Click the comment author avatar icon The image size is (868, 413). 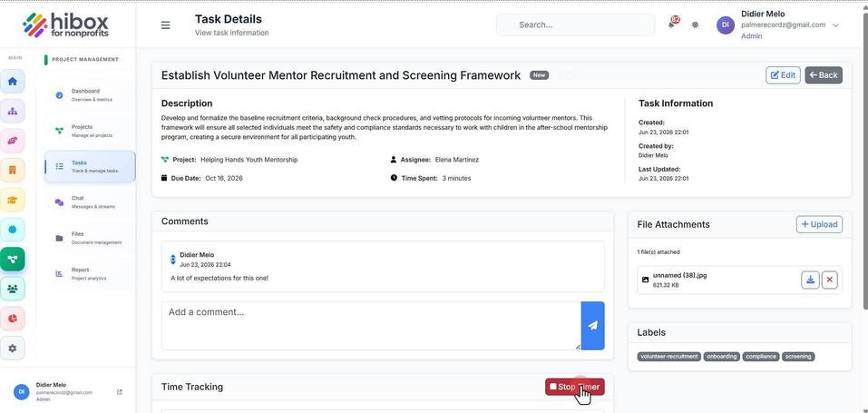[172, 259]
